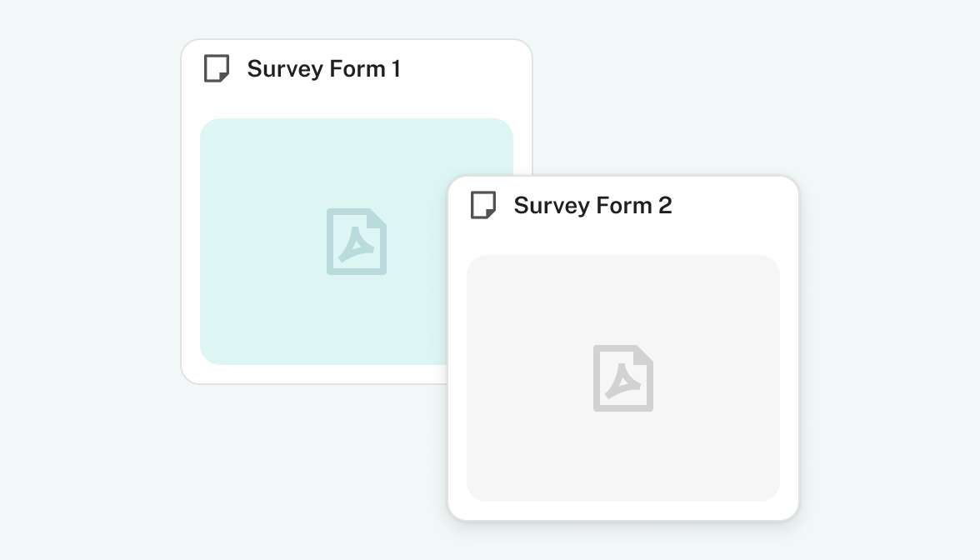Click the note icon beside Survey Form 2
This screenshot has height=560, width=980.
point(483,205)
